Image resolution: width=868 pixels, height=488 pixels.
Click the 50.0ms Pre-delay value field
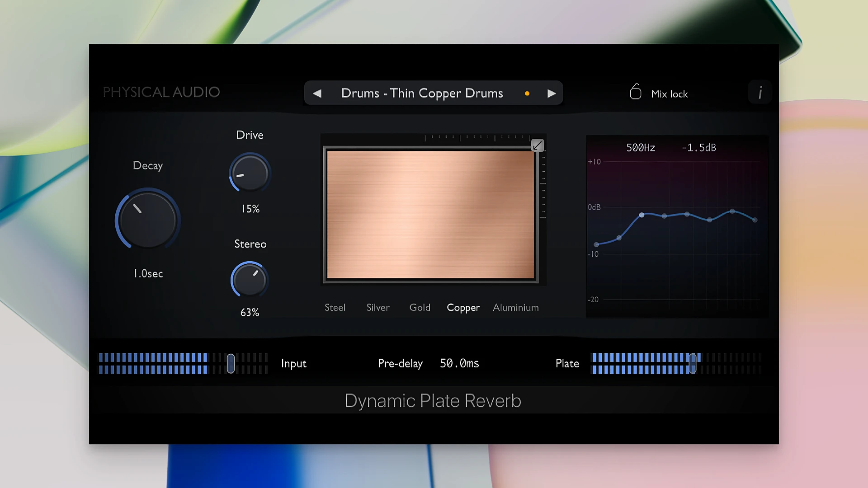click(459, 363)
